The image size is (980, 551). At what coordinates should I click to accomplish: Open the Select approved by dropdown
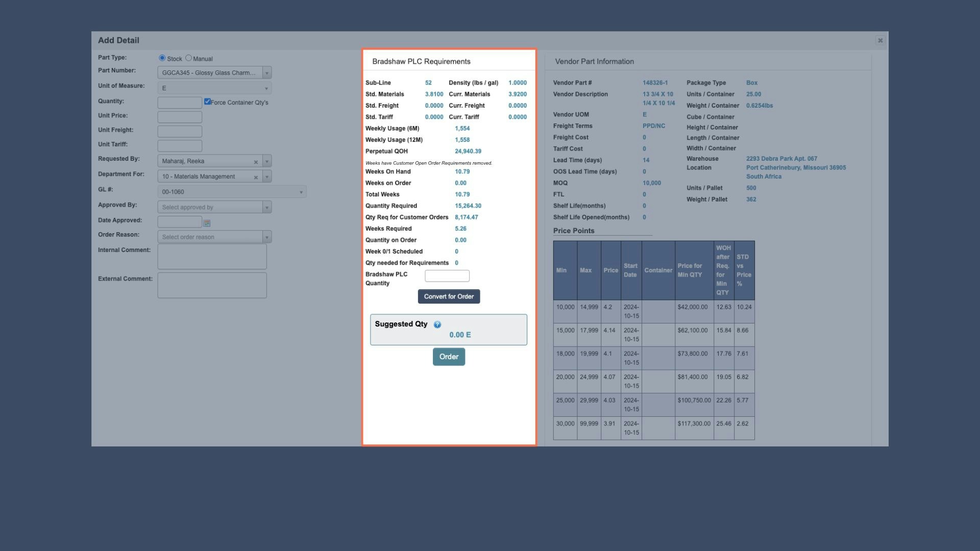tap(266, 207)
